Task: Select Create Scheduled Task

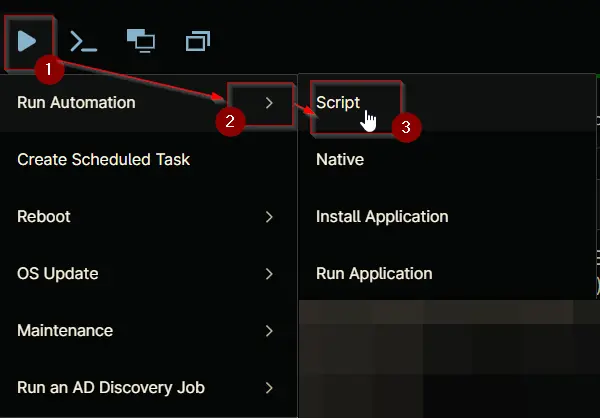Action: coord(148,160)
